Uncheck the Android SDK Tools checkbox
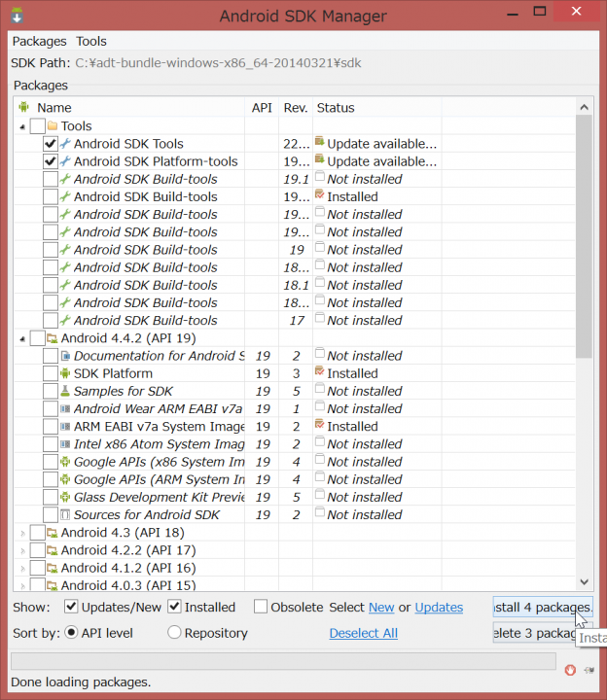Image resolution: width=607 pixels, height=700 pixels. pos(51,144)
